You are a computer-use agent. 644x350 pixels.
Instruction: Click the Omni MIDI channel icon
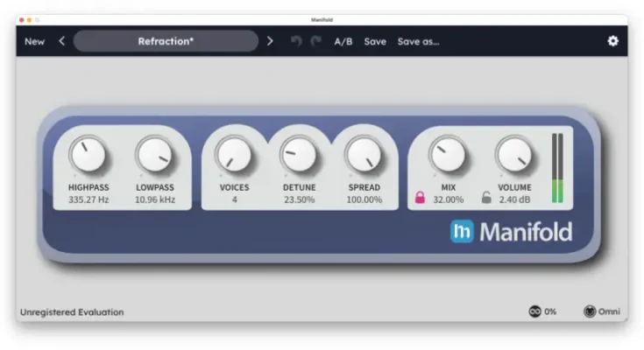point(591,311)
